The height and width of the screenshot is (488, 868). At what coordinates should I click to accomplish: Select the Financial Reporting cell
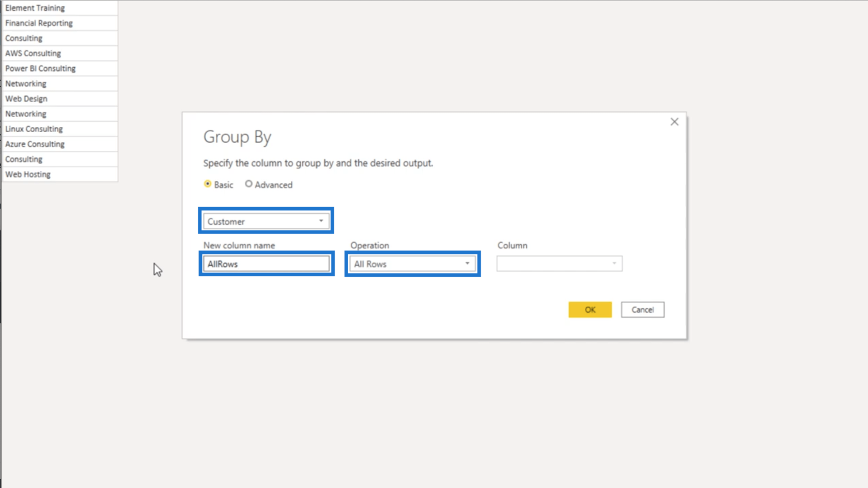pyautogui.click(x=59, y=23)
